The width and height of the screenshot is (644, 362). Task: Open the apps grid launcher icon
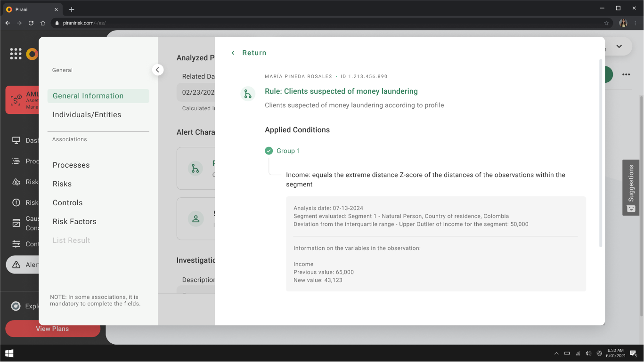[x=16, y=54]
